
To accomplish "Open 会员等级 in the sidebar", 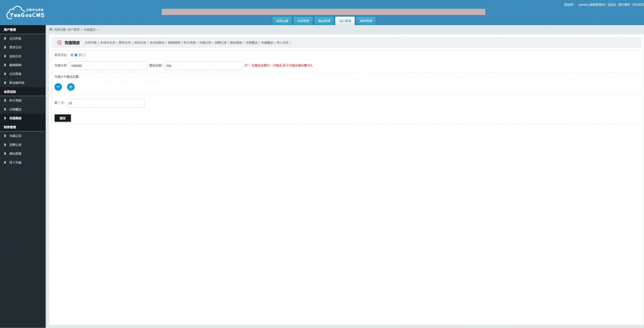I will click(x=15, y=74).
